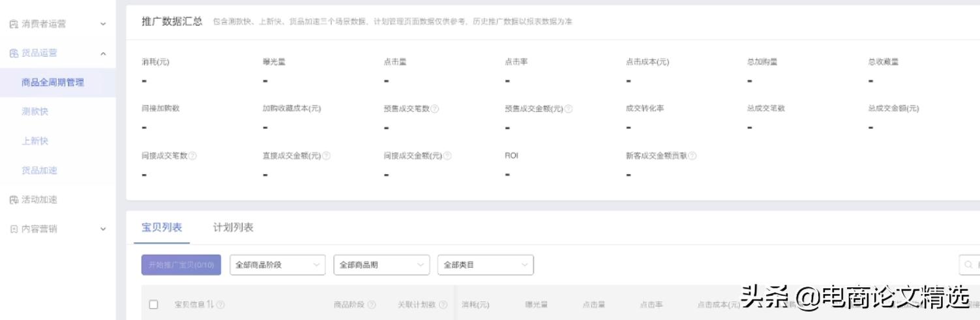Expand the 内容营销 menu chevron
Screen dimensions: 980x320
pyautogui.click(x=103, y=229)
